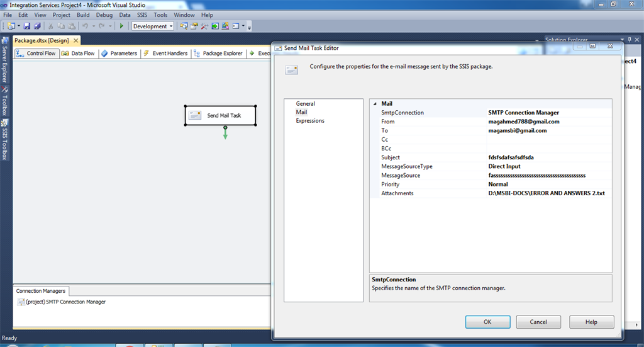
Task: Open the toolbar options overflow arrow
Action: (x=249, y=28)
